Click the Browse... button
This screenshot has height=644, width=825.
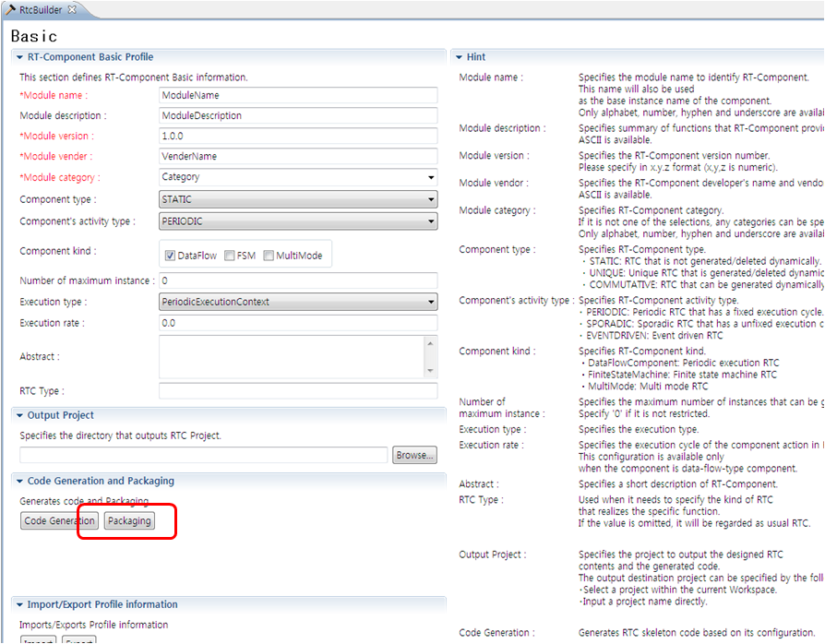pos(414,455)
